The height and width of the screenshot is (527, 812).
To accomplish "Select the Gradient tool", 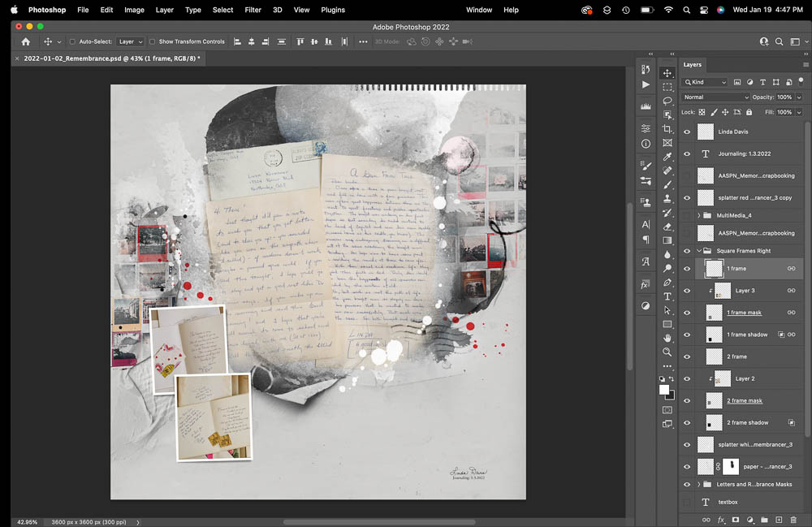I will [667, 240].
